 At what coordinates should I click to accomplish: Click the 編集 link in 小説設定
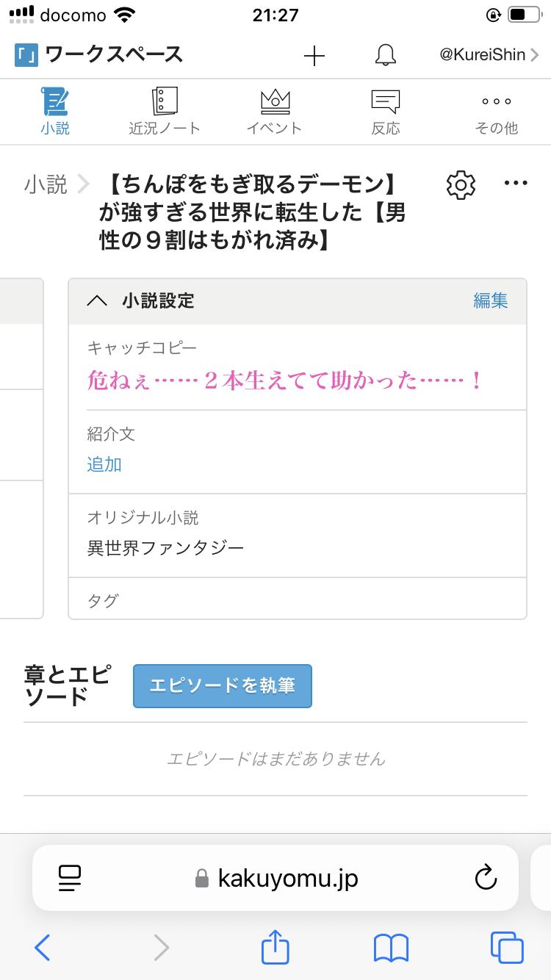pyautogui.click(x=491, y=300)
